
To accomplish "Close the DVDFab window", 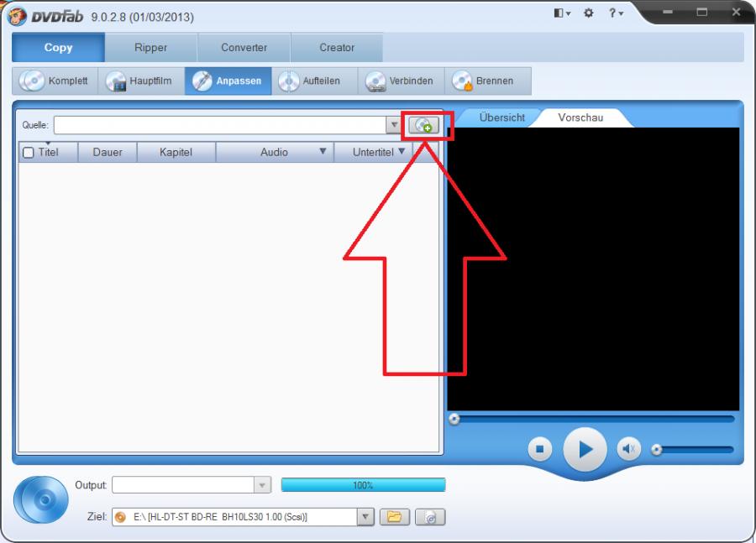I will [x=736, y=12].
